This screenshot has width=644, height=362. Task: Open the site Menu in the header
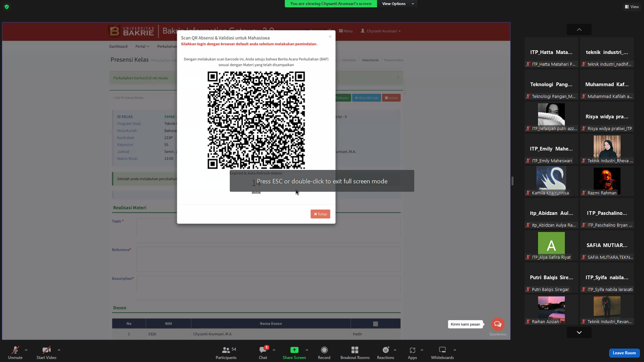pyautogui.click(x=346, y=31)
